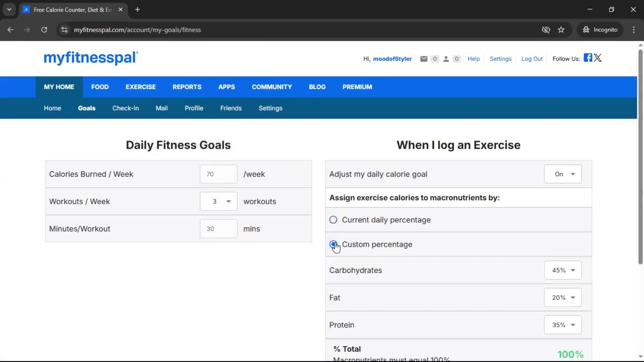Go to Mail in the sub-navigation
The height and width of the screenshot is (362, 644).
click(x=161, y=108)
